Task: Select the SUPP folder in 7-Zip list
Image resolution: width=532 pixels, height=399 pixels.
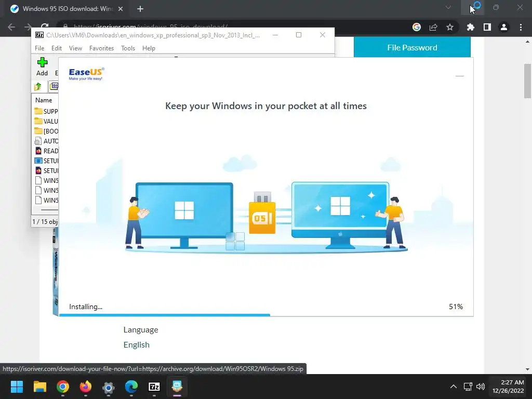Action: coord(46,111)
